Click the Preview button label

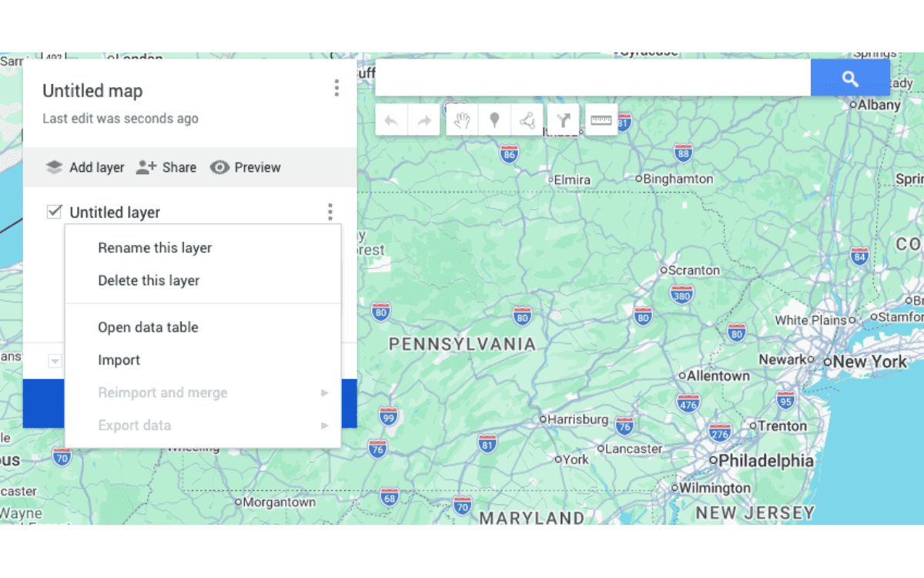point(257,167)
